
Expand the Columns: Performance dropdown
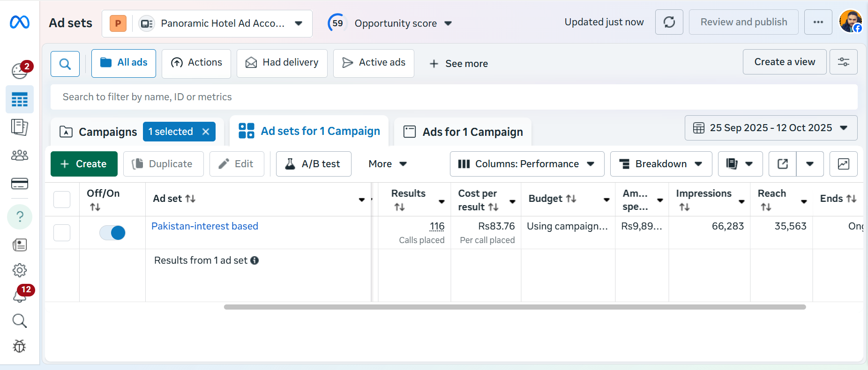point(527,164)
